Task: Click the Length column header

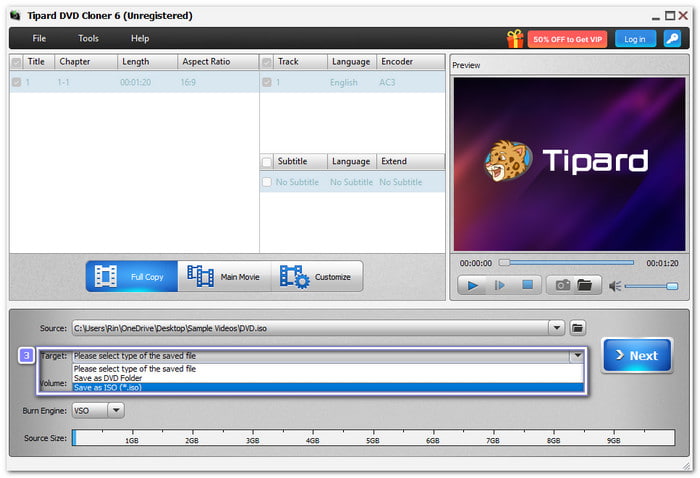Action: click(x=147, y=62)
